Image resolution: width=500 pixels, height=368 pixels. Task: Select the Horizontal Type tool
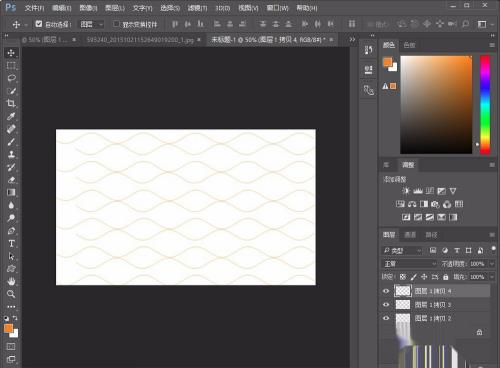coord(11,243)
